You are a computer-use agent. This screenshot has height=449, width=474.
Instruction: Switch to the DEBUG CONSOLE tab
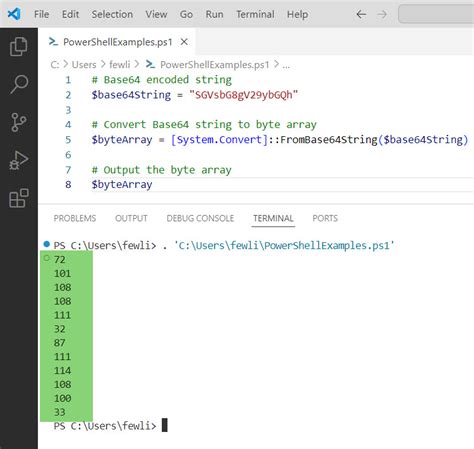pos(200,218)
